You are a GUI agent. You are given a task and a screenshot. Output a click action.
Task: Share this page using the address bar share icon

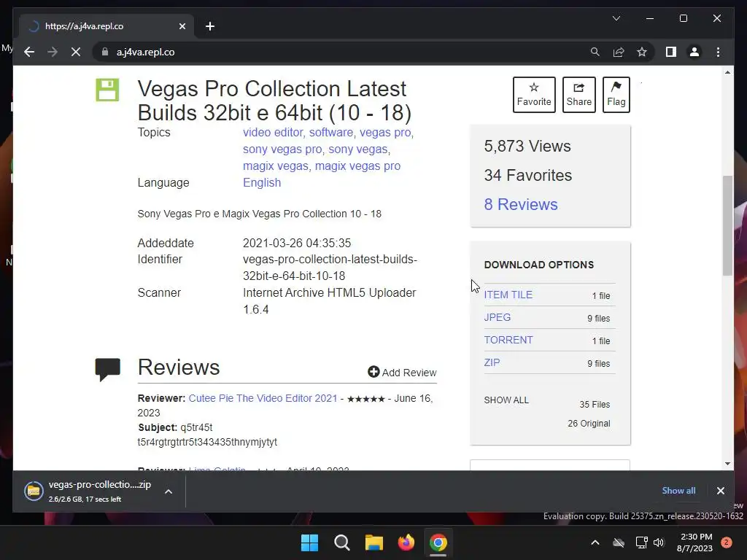pos(619,52)
